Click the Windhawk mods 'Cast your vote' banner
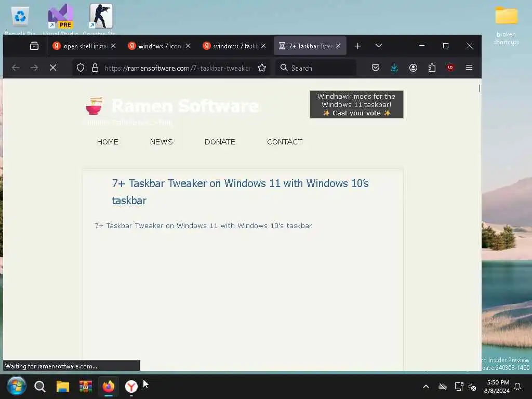 pyautogui.click(x=356, y=104)
